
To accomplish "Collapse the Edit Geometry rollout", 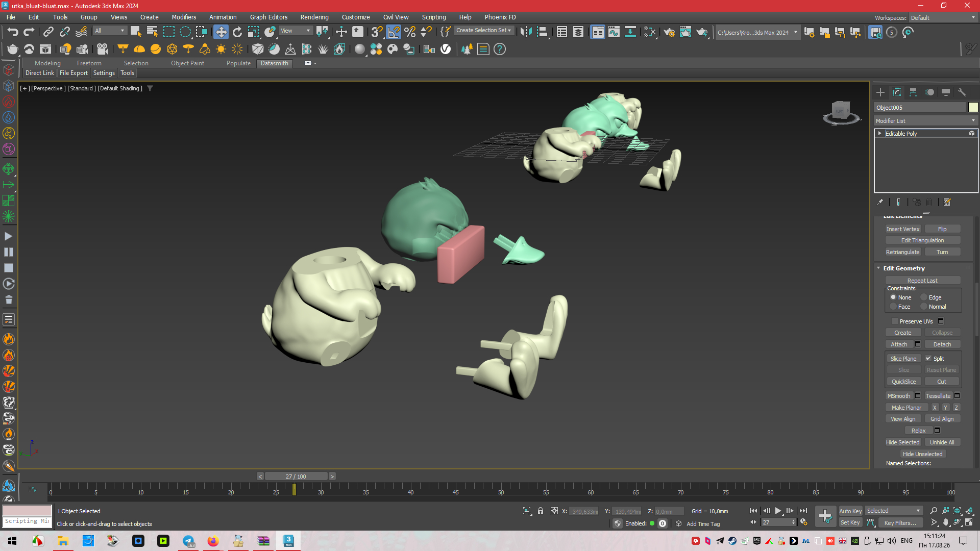I will 878,268.
